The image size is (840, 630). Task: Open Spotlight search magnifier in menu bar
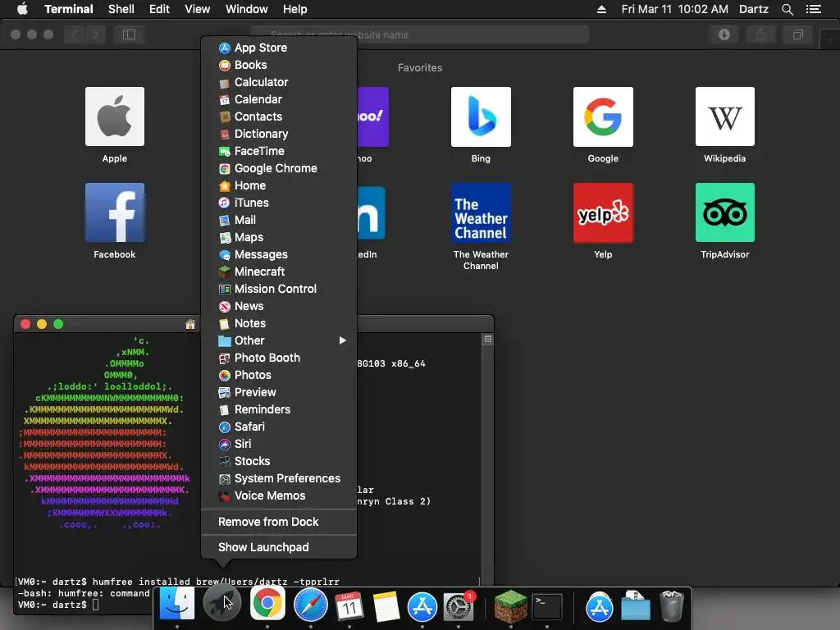pyautogui.click(x=787, y=9)
